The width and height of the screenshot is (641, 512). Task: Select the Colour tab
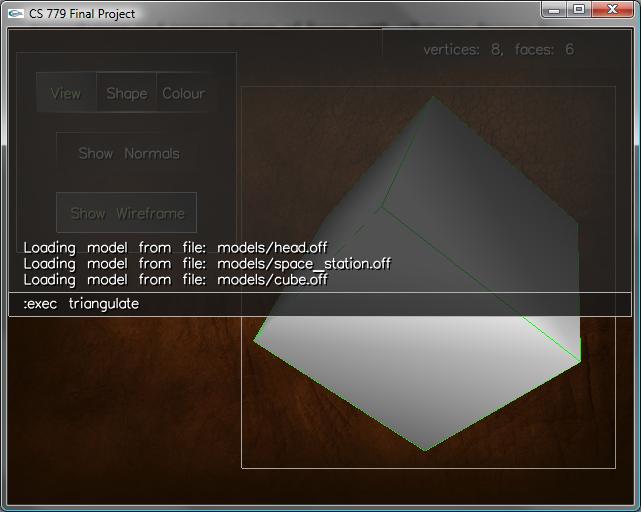click(x=183, y=93)
